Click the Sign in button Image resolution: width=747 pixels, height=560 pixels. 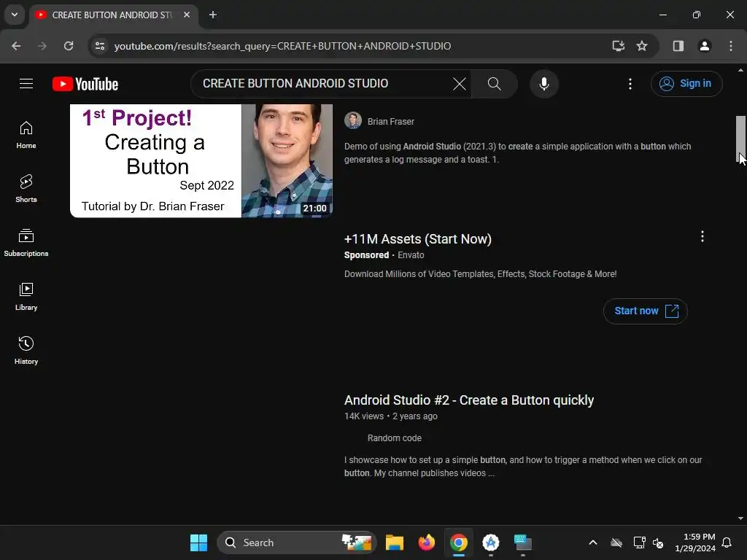coord(686,83)
